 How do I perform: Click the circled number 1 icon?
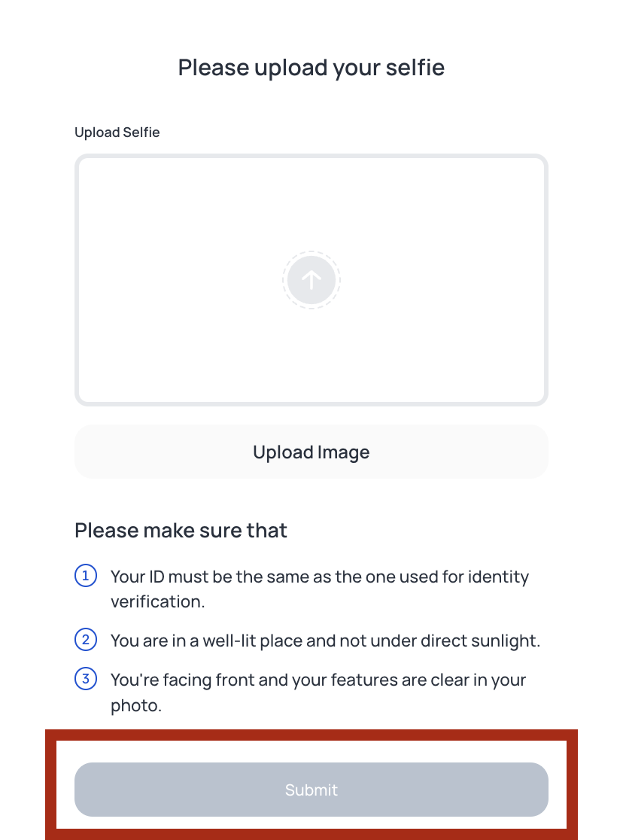[86, 576]
